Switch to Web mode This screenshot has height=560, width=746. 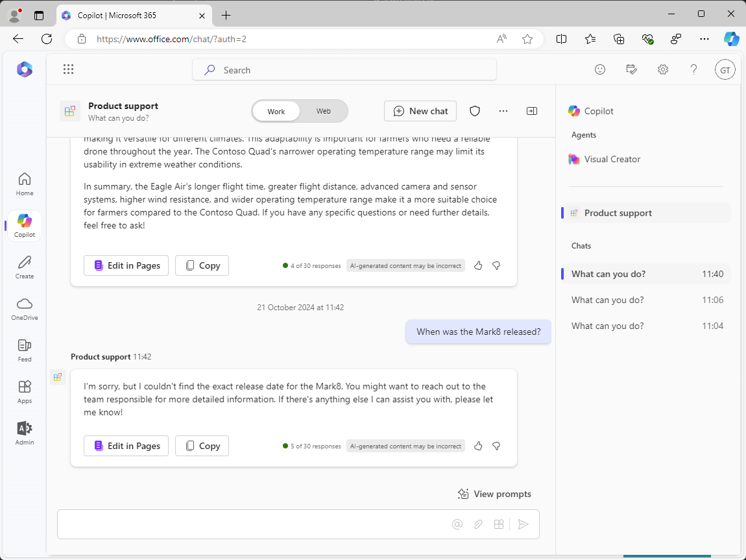pyautogui.click(x=324, y=112)
